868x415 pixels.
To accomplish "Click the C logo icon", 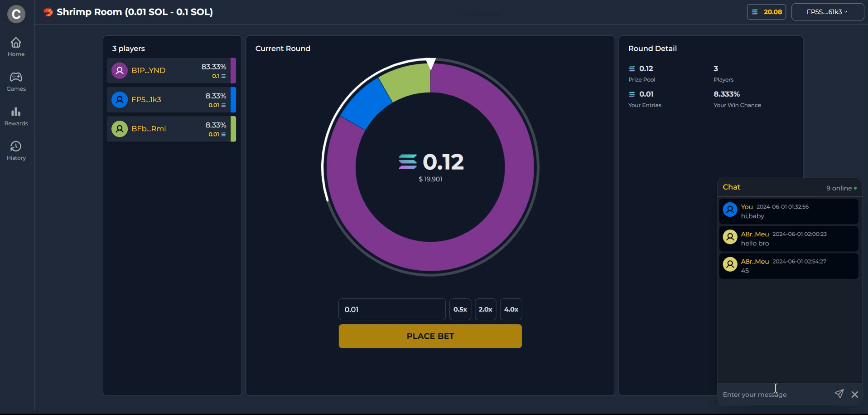I will (16, 14).
